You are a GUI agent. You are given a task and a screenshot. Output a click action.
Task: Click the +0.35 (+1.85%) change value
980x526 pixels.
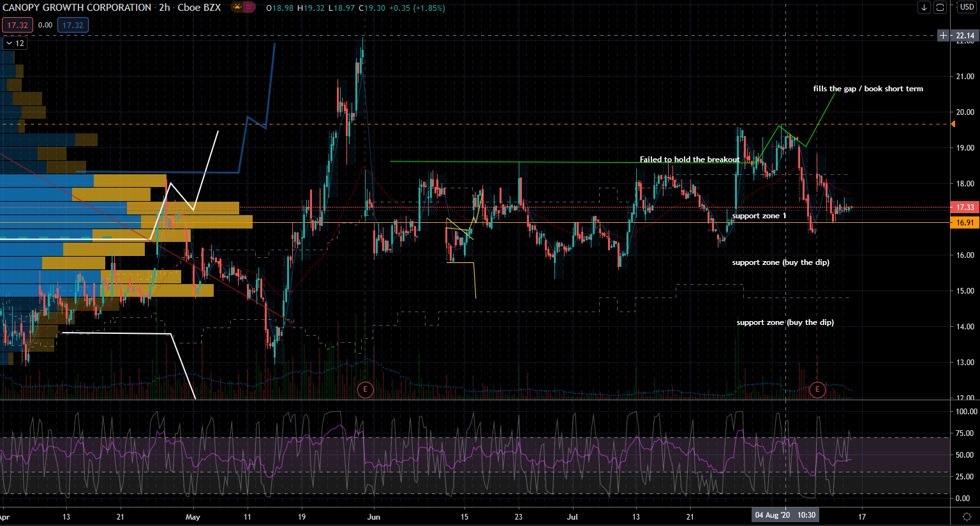(417, 8)
